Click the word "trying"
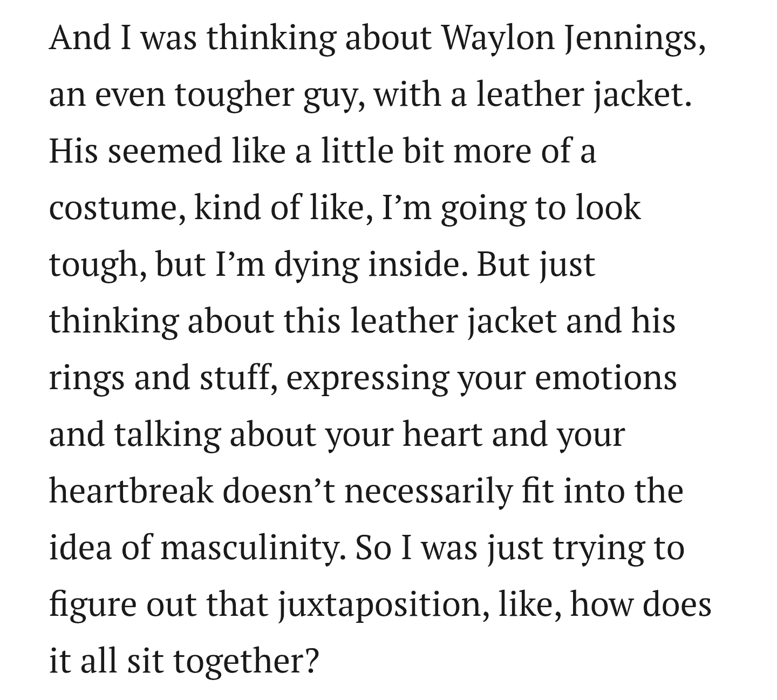The image size is (777, 700). coord(598,548)
